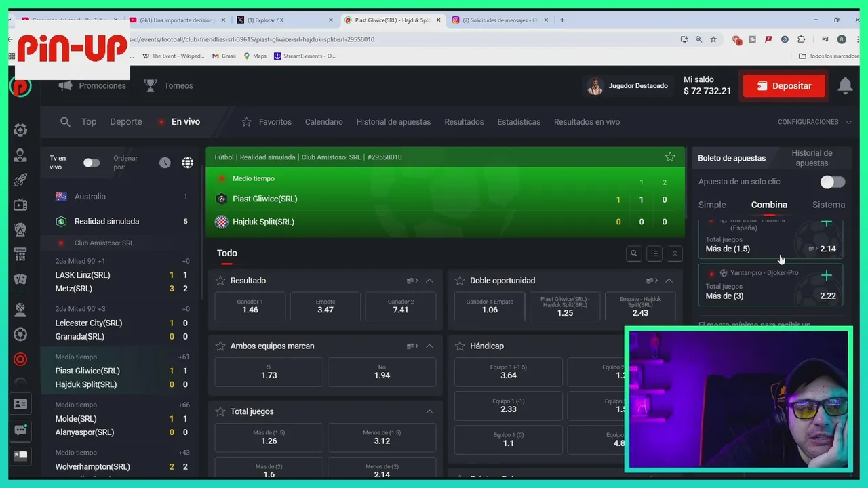Expand Australia in the live list
The height and width of the screenshot is (488, 868).
tap(121, 197)
